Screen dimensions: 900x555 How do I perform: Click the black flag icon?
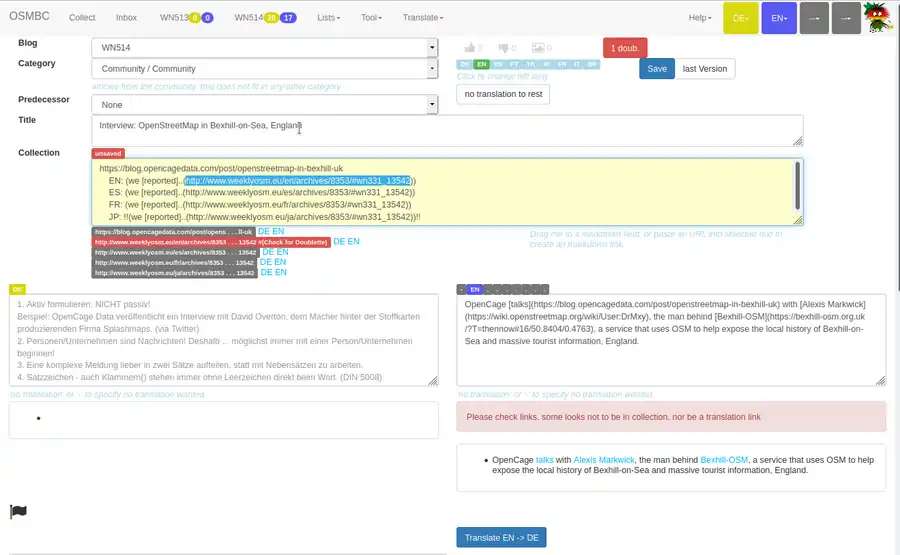click(x=18, y=512)
